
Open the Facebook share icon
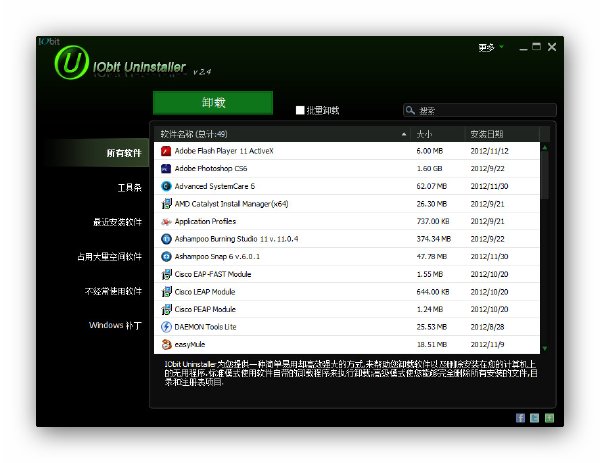(x=520, y=418)
